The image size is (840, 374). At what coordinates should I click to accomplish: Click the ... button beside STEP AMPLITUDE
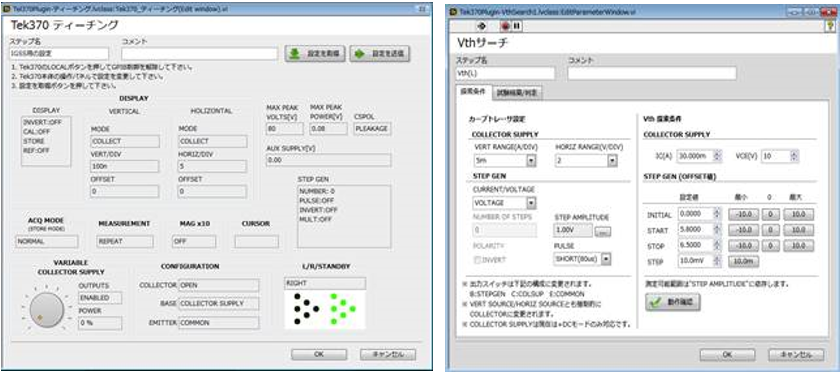pos(603,231)
